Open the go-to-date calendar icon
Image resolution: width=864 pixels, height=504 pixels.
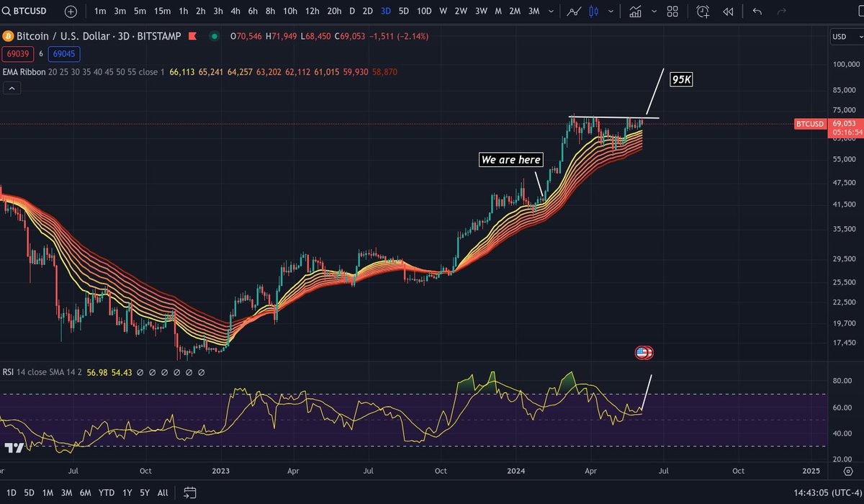pos(190,493)
